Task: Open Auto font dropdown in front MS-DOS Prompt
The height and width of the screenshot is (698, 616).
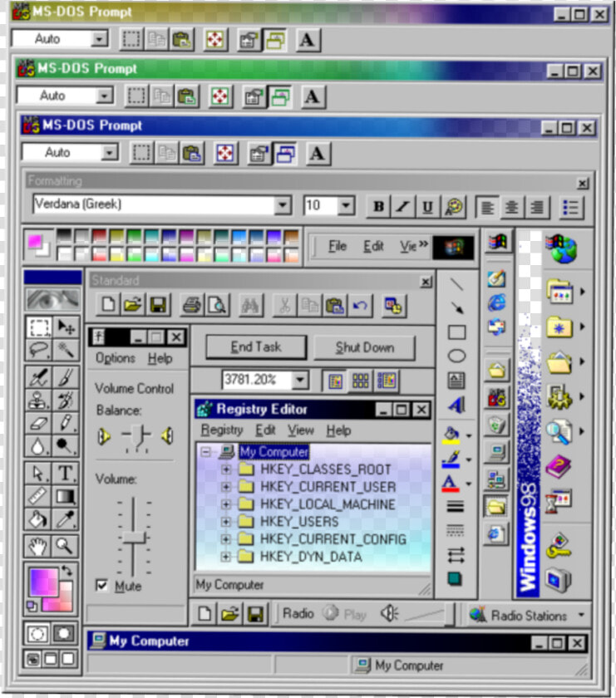Action: pyautogui.click(x=109, y=153)
